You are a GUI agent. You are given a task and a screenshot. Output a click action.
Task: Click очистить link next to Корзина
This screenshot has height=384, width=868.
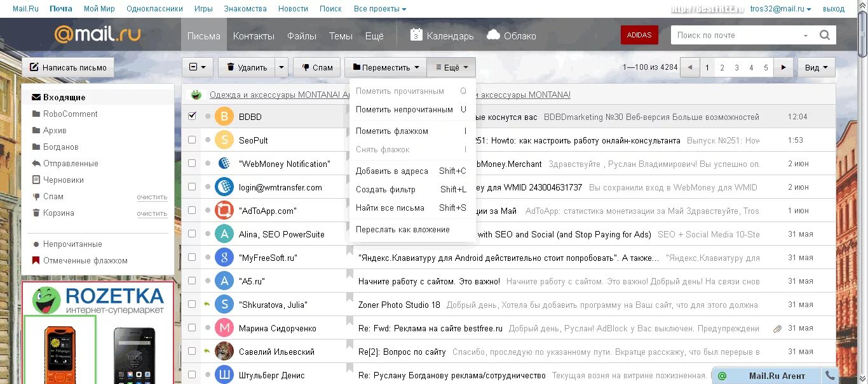(x=152, y=213)
